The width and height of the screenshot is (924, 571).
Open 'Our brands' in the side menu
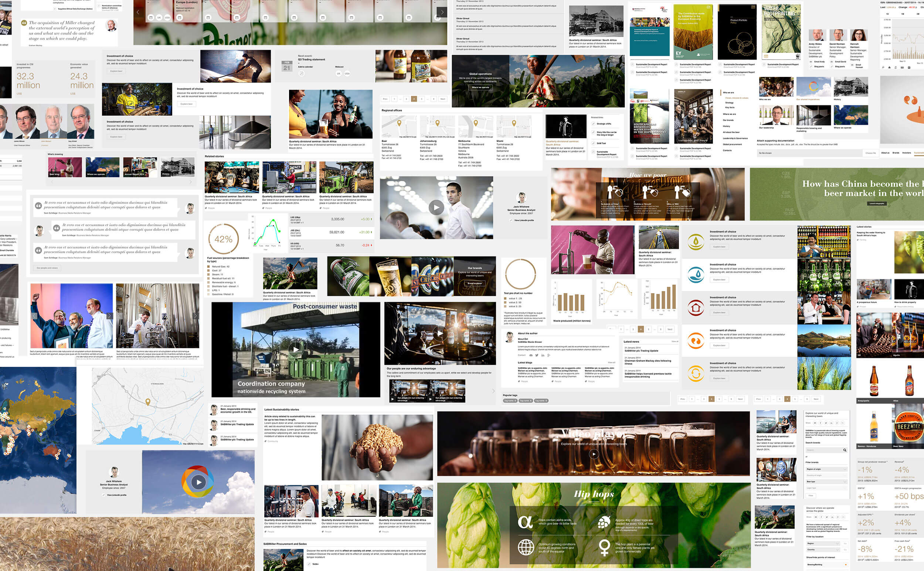tap(728, 120)
